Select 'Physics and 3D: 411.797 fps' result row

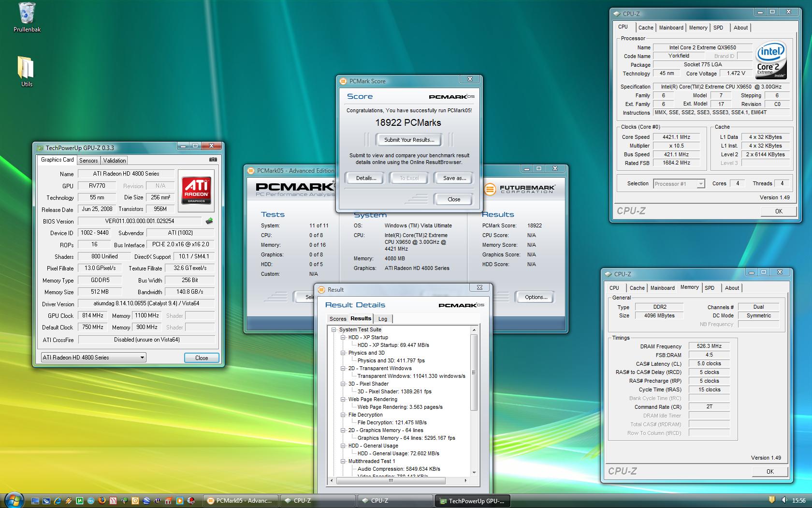coord(391,360)
